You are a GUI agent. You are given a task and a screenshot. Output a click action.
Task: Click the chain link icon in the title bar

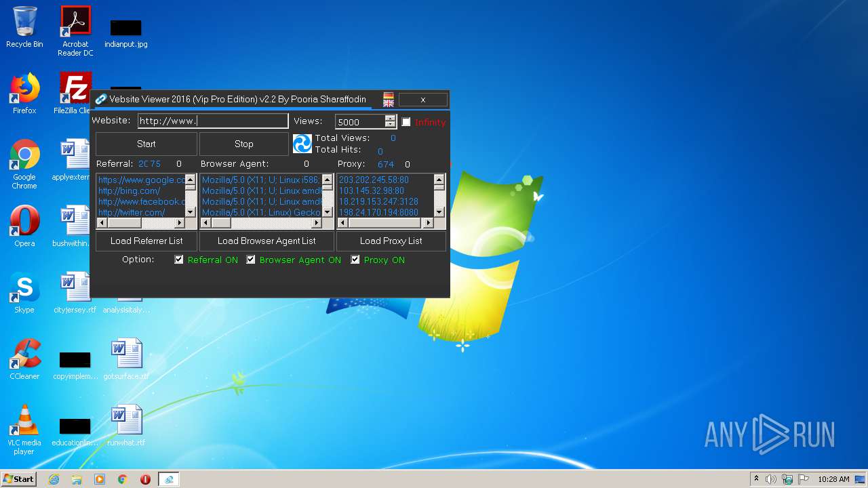(100, 99)
